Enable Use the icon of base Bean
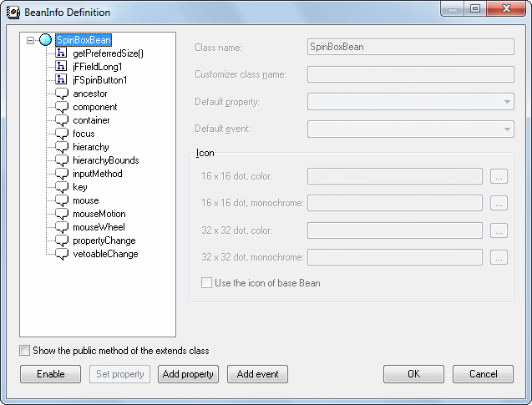Viewport: 532px width, 405px height. coord(206,283)
